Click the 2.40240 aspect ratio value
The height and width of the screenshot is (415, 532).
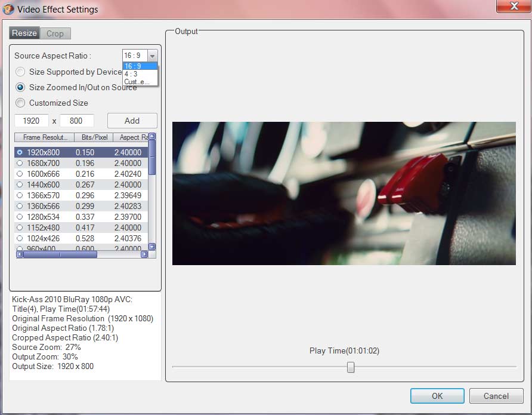point(128,174)
